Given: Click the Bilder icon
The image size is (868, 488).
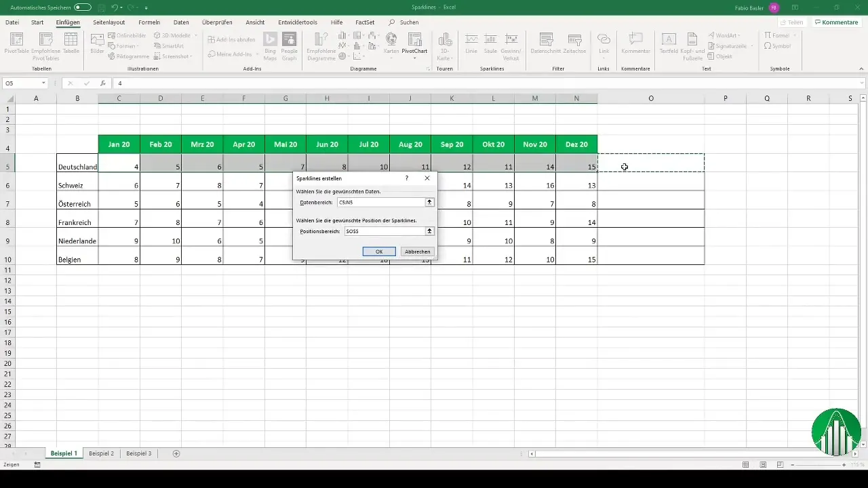Looking at the screenshot, I should pyautogui.click(x=97, y=44).
